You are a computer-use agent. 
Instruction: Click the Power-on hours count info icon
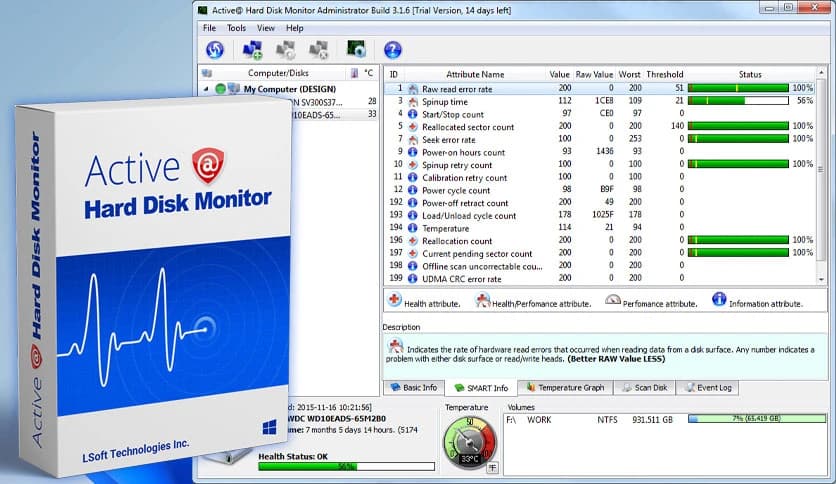(413, 152)
